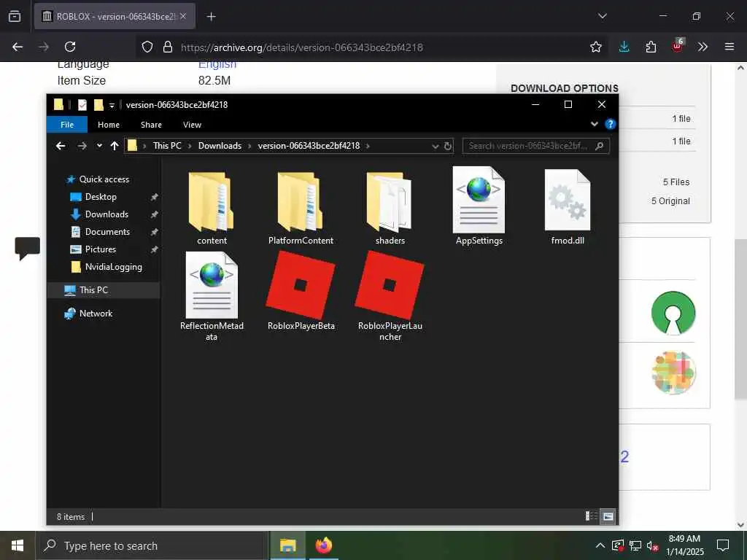
Task: Open Firefox hamburger application menu
Action: click(x=729, y=47)
